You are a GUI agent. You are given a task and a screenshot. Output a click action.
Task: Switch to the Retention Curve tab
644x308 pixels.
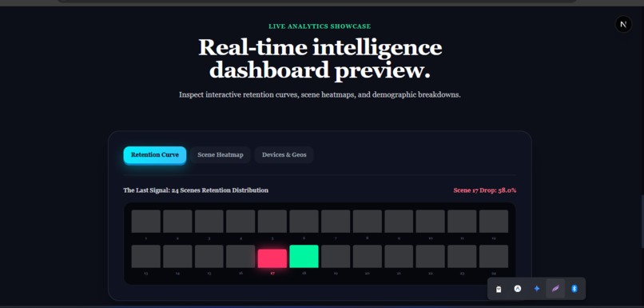(155, 155)
